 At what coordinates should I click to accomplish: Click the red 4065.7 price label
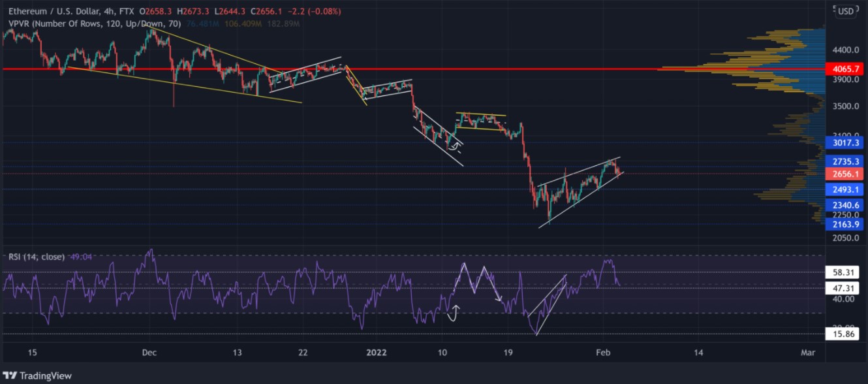(x=845, y=69)
